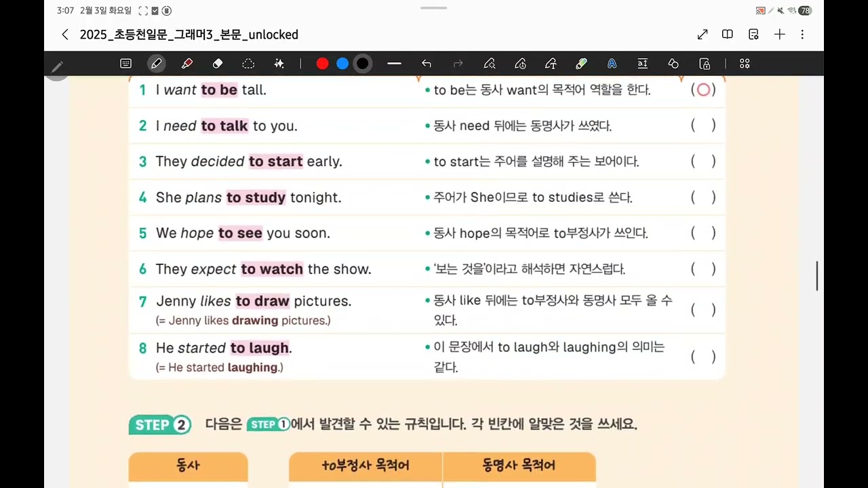
Task: Tap the 'to부정사 목적어' table header
Action: 366,466
